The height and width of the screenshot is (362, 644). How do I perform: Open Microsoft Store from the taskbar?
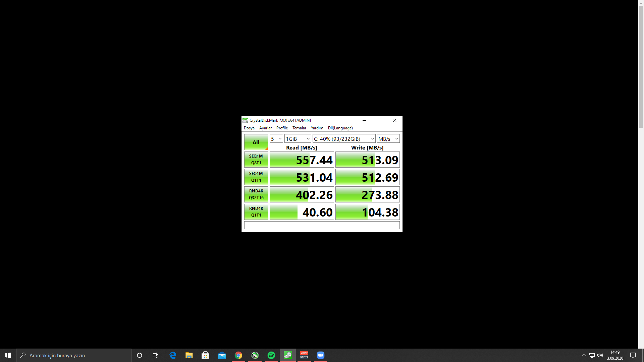pos(206,355)
